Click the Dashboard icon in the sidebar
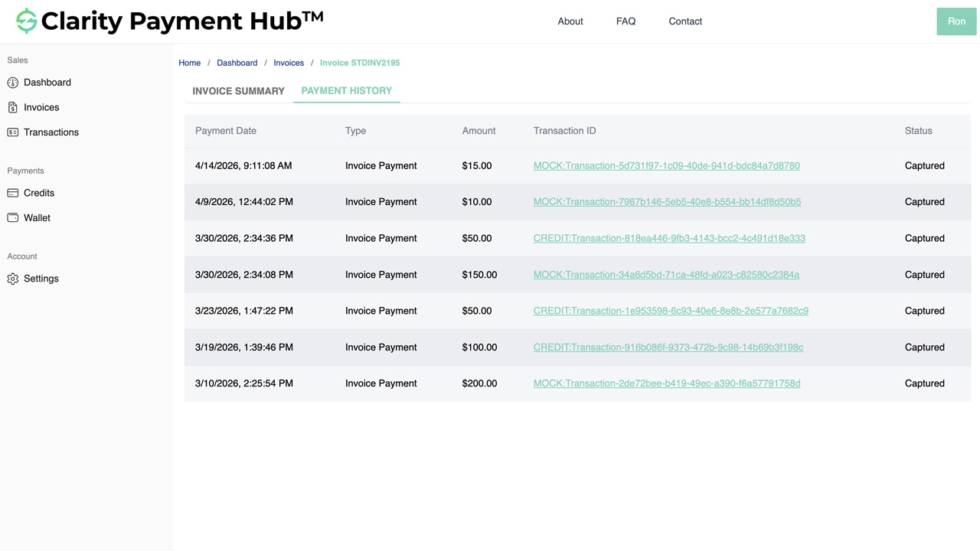 click(12, 82)
